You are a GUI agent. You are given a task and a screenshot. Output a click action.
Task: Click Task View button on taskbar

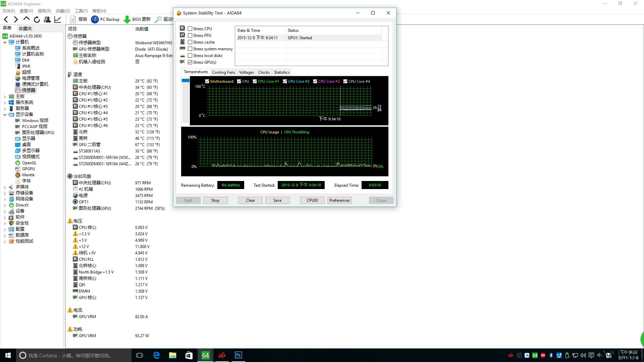pyautogui.click(x=140, y=355)
